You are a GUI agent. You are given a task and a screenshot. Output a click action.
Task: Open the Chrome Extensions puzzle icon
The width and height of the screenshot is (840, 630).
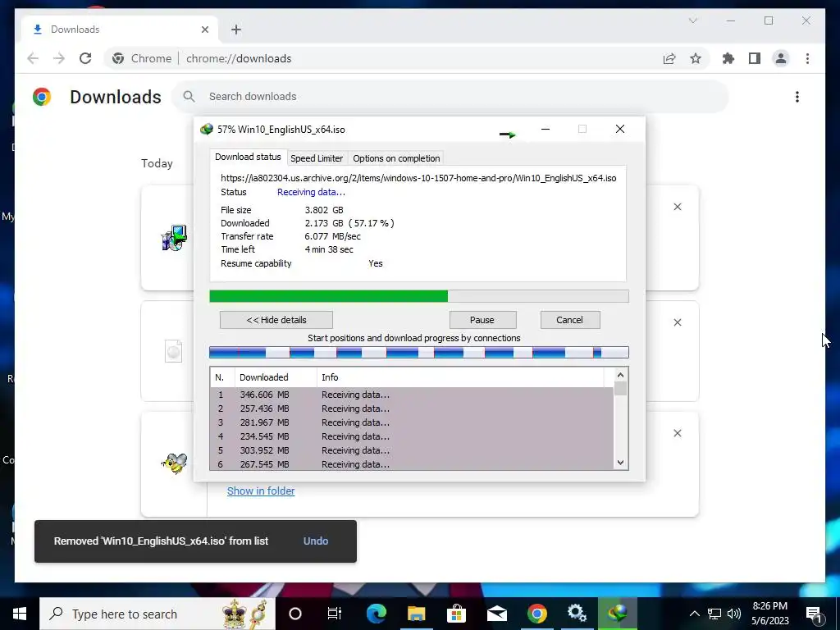(728, 58)
